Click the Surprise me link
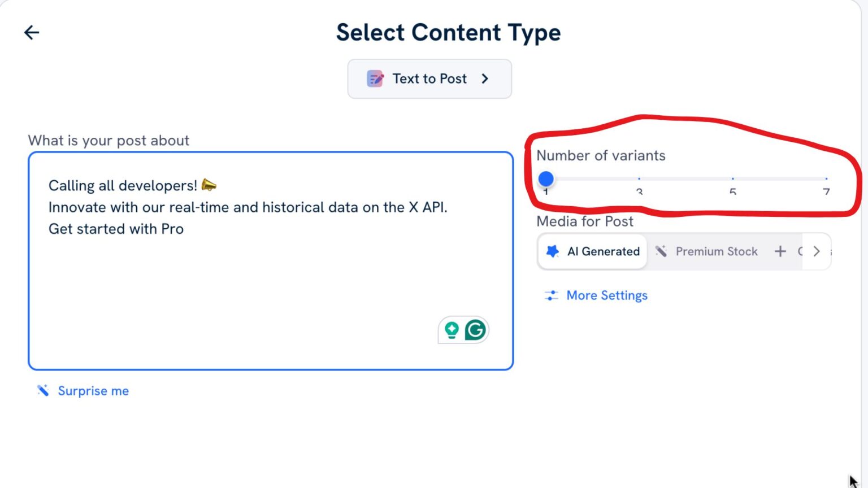Screen dimensions: 868x488 93,390
